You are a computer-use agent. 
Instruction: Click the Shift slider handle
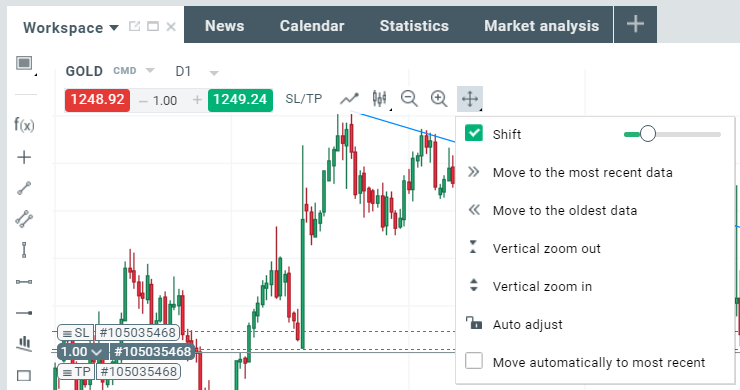(x=648, y=134)
